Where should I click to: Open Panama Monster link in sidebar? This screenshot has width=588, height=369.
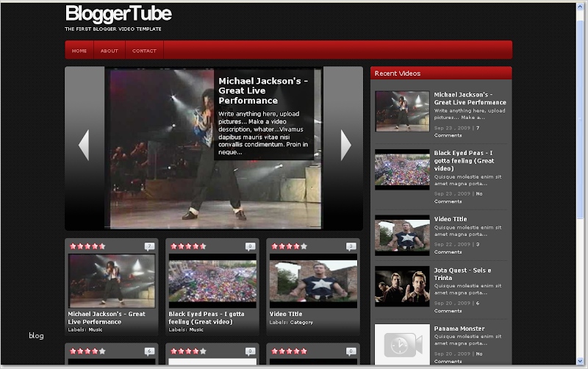459,329
